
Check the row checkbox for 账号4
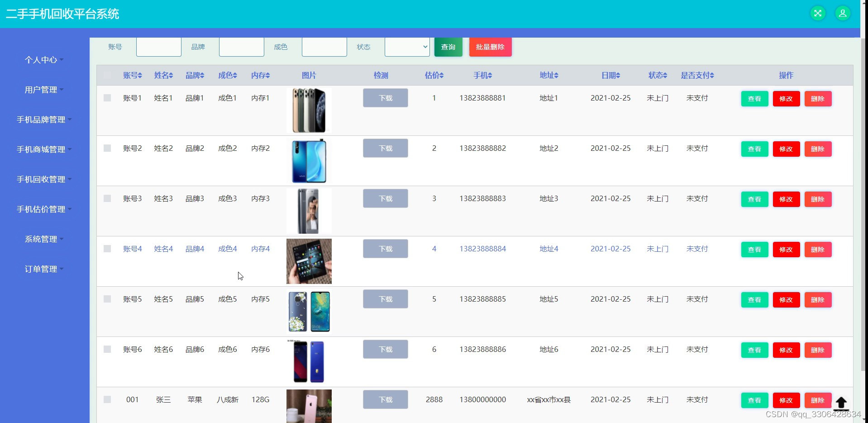(107, 249)
